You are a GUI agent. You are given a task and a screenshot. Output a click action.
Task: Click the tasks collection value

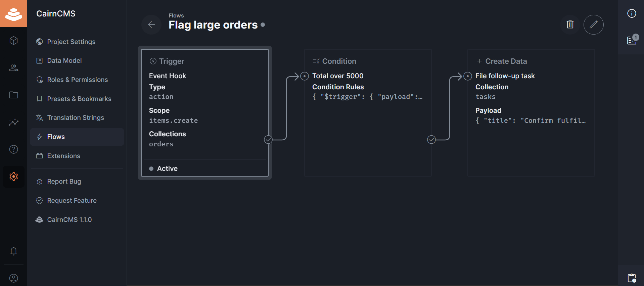[x=485, y=97]
